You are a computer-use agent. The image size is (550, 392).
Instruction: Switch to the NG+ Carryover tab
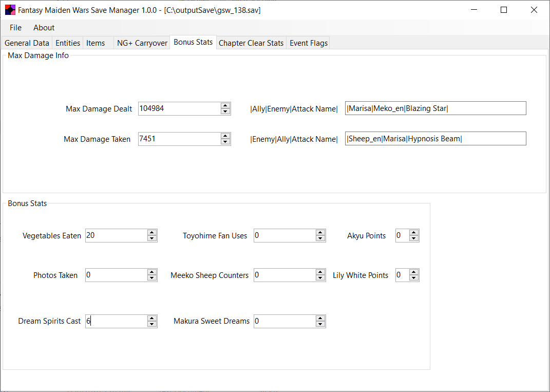coord(142,43)
